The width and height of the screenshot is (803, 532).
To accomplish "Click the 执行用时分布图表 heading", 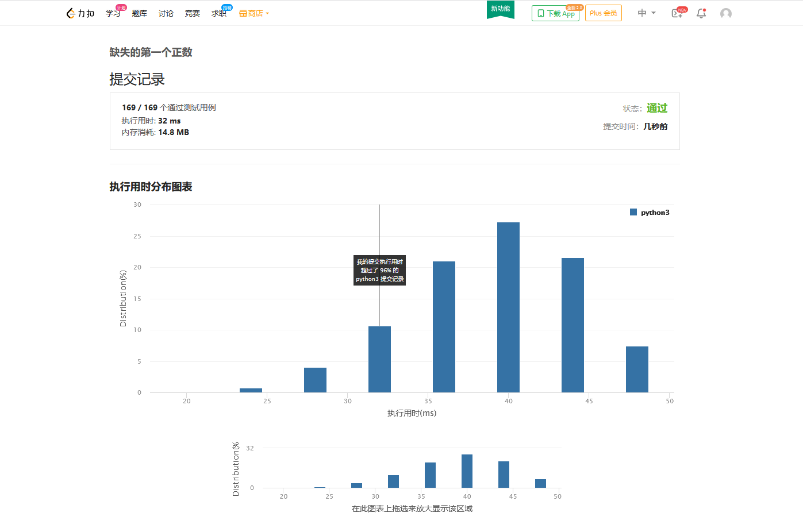I will [151, 187].
